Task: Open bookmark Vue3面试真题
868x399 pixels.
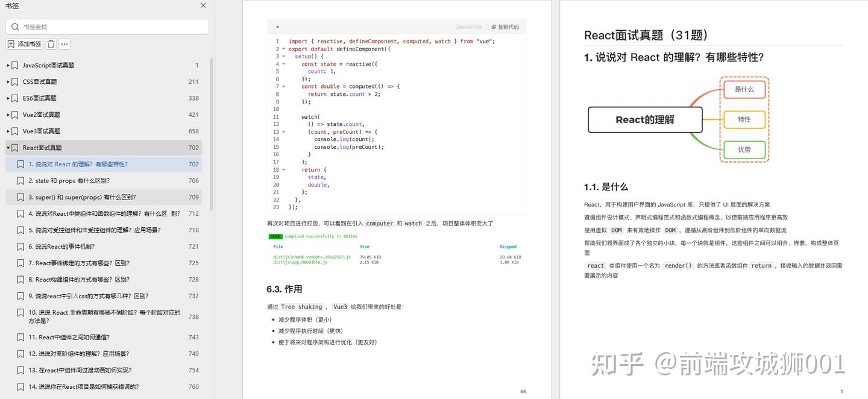Action: (x=42, y=131)
